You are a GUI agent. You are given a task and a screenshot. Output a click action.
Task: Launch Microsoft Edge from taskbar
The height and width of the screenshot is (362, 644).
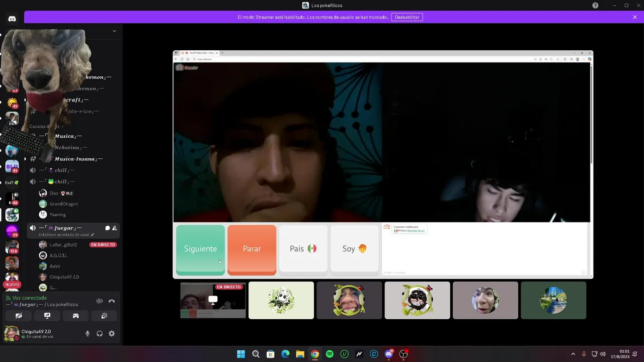point(285,354)
